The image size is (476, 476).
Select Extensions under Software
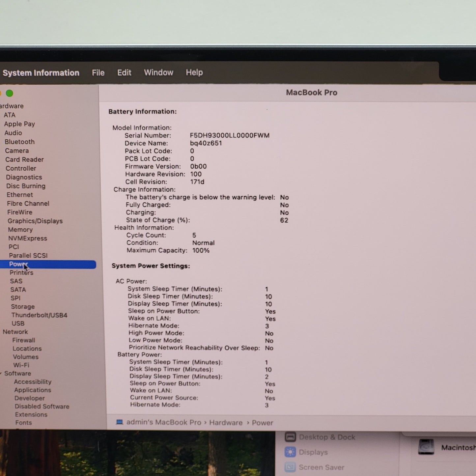(x=31, y=414)
